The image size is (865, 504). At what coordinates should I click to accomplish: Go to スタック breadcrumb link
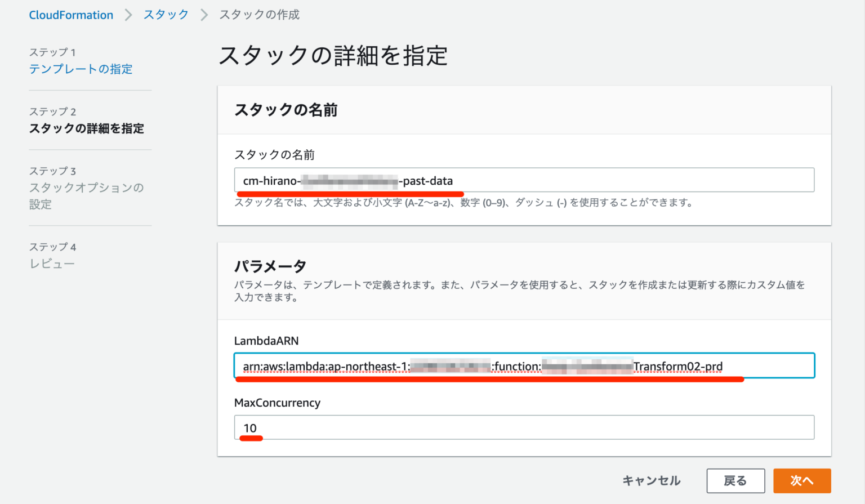click(166, 15)
